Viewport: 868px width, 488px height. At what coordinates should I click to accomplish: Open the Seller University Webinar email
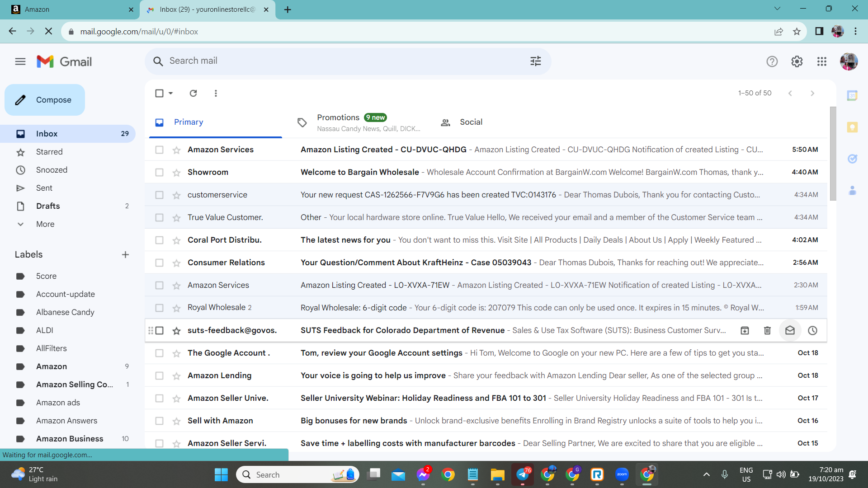[x=486, y=398]
